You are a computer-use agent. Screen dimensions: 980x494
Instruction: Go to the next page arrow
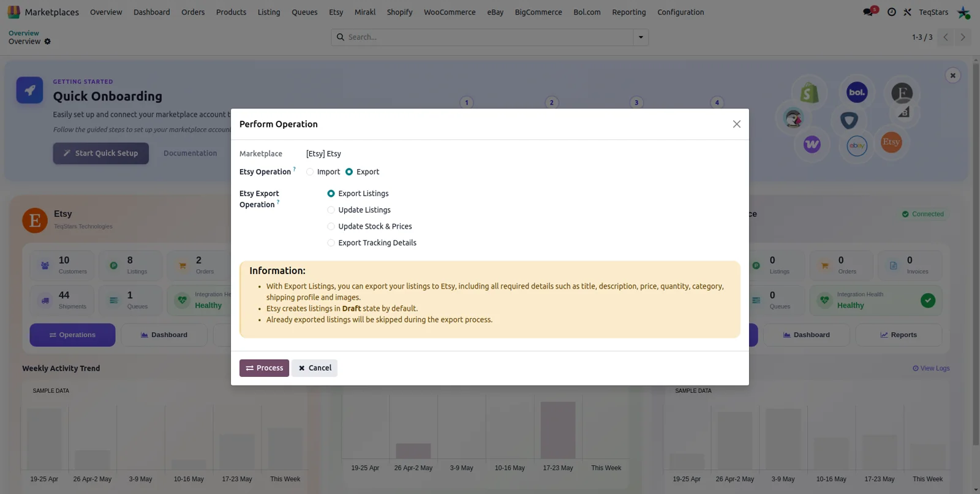pyautogui.click(x=963, y=37)
